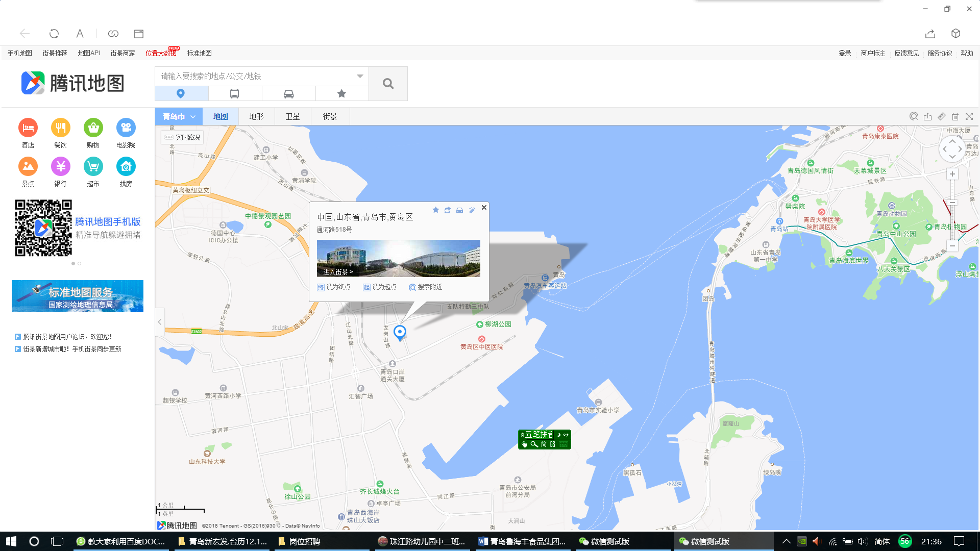The height and width of the screenshot is (551, 980).
Task: Switch to 地形 terrain tab
Action: pyautogui.click(x=256, y=116)
